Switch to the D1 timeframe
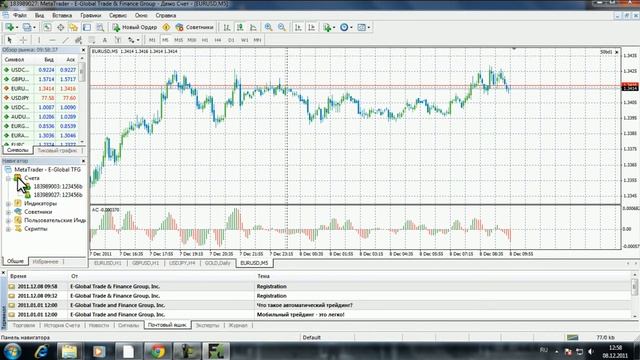The height and width of the screenshot is (360, 640). pos(231,40)
